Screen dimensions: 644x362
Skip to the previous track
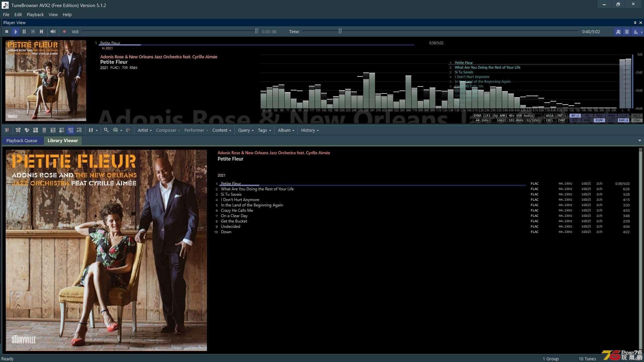click(x=33, y=32)
